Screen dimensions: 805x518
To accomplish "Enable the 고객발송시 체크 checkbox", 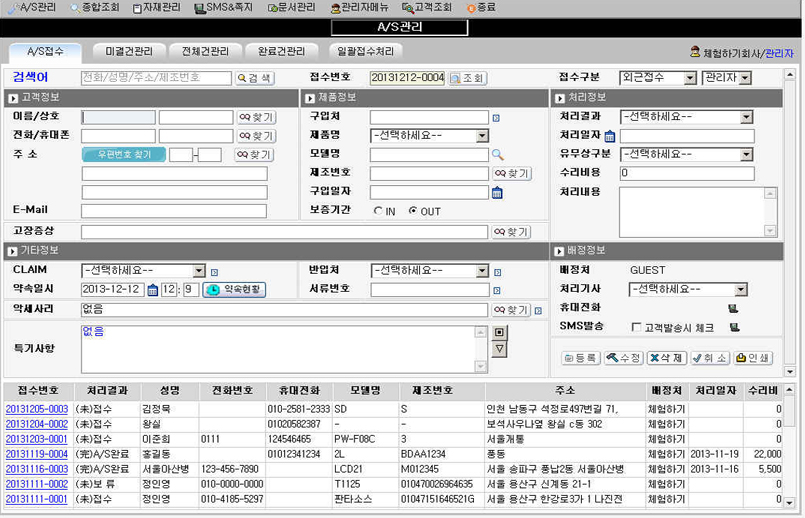I will pos(636,327).
